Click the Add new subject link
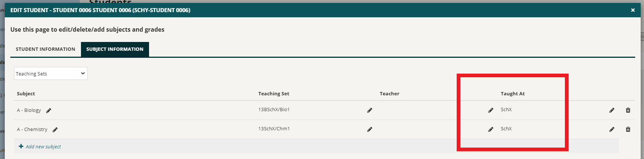Screen dimensions: 644x159 click(x=43, y=146)
